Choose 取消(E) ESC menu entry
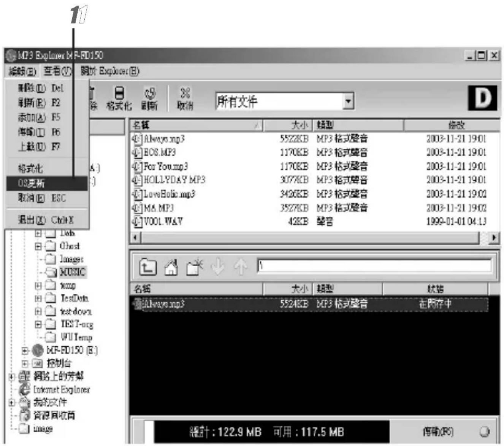504x446 pixels. pyautogui.click(x=47, y=198)
